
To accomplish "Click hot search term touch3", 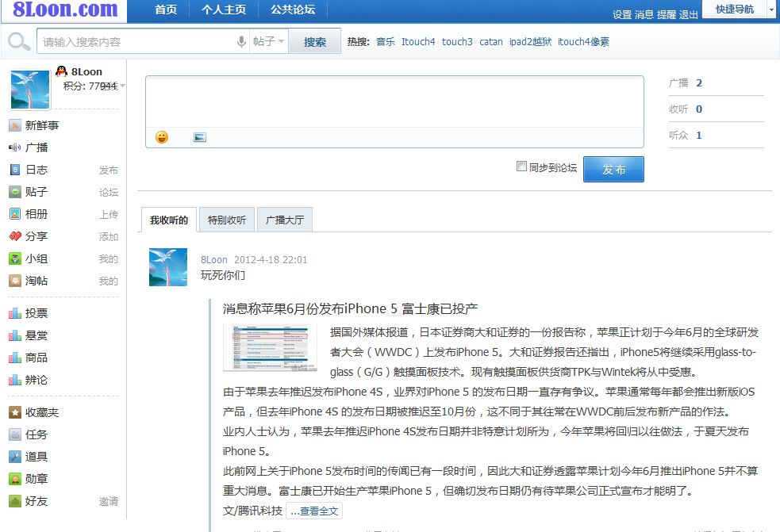I will 457,42.
